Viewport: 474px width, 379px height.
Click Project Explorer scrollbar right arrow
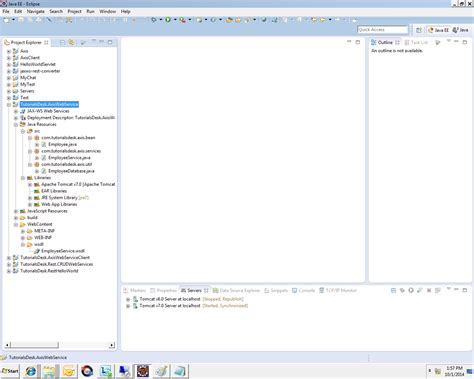click(x=112, y=345)
